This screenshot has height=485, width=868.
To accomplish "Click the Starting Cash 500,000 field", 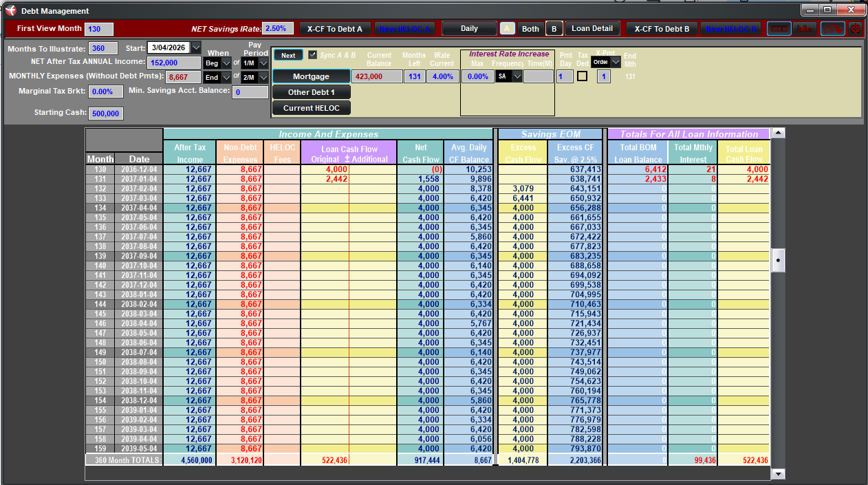I will (106, 114).
